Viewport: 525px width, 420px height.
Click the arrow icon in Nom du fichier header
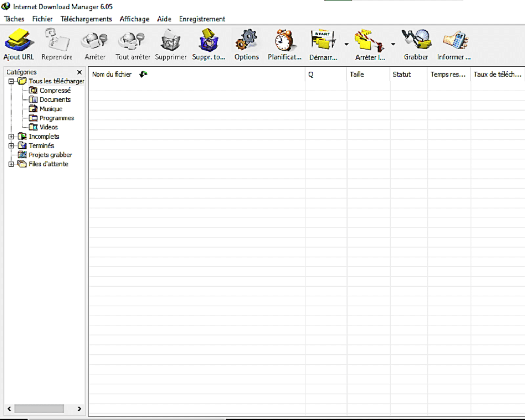click(x=143, y=74)
